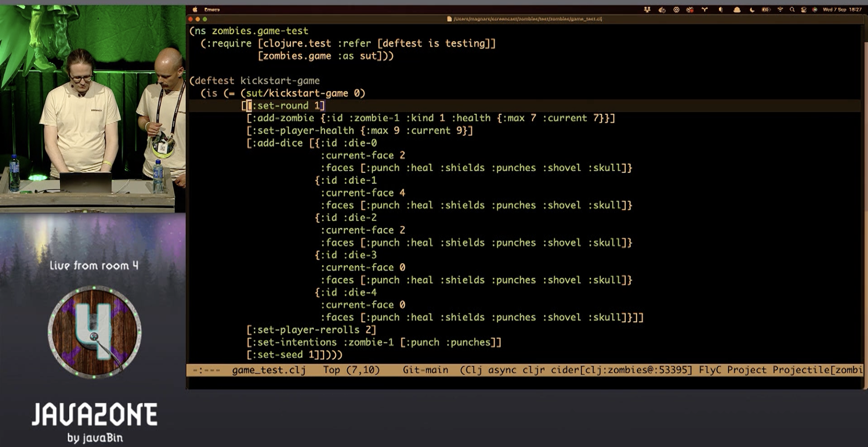
Task: Click the Siri icon in menu bar
Action: click(x=815, y=9)
